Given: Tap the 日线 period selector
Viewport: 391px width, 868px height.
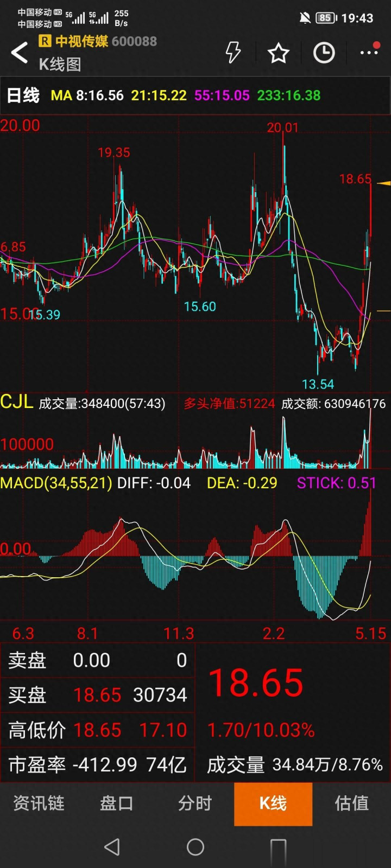Looking at the screenshot, I should click(23, 95).
